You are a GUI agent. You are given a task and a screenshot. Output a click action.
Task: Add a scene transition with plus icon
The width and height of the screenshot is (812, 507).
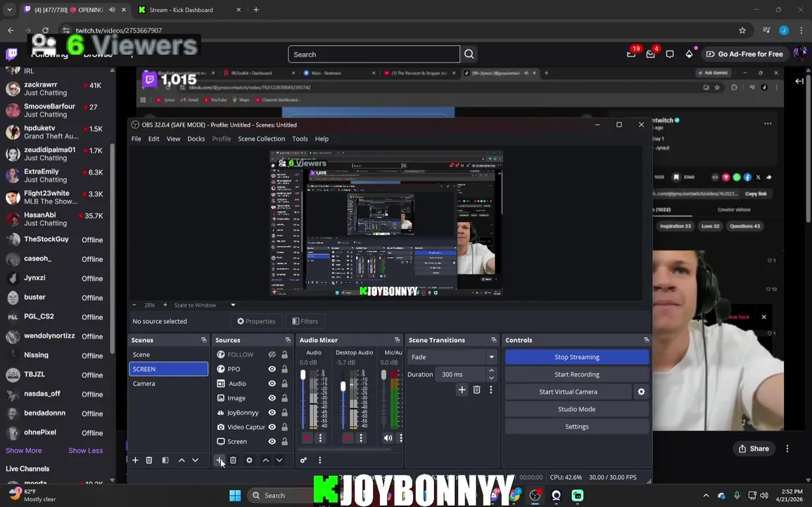[x=462, y=390]
